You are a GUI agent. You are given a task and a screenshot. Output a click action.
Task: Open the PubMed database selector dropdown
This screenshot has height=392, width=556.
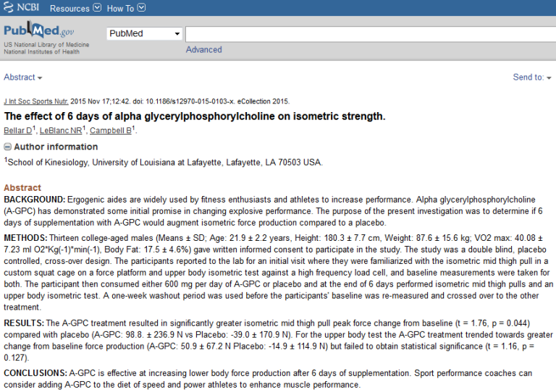click(x=145, y=34)
